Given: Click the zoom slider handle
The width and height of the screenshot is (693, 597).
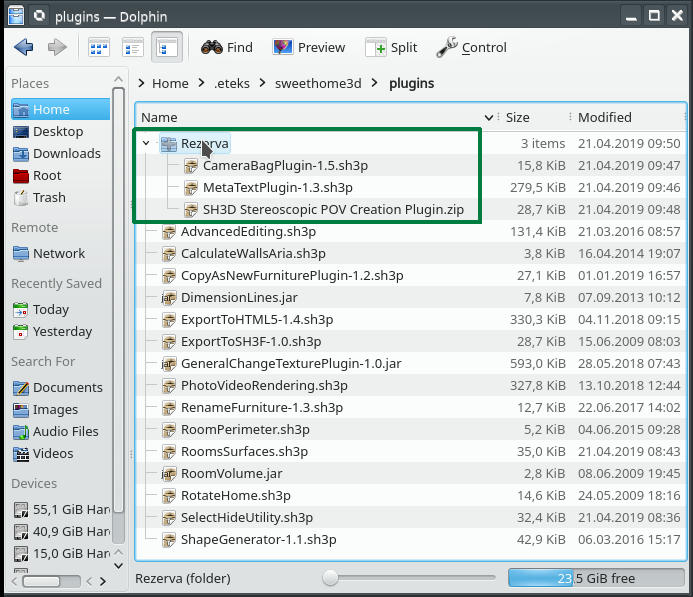Looking at the screenshot, I should (330, 578).
